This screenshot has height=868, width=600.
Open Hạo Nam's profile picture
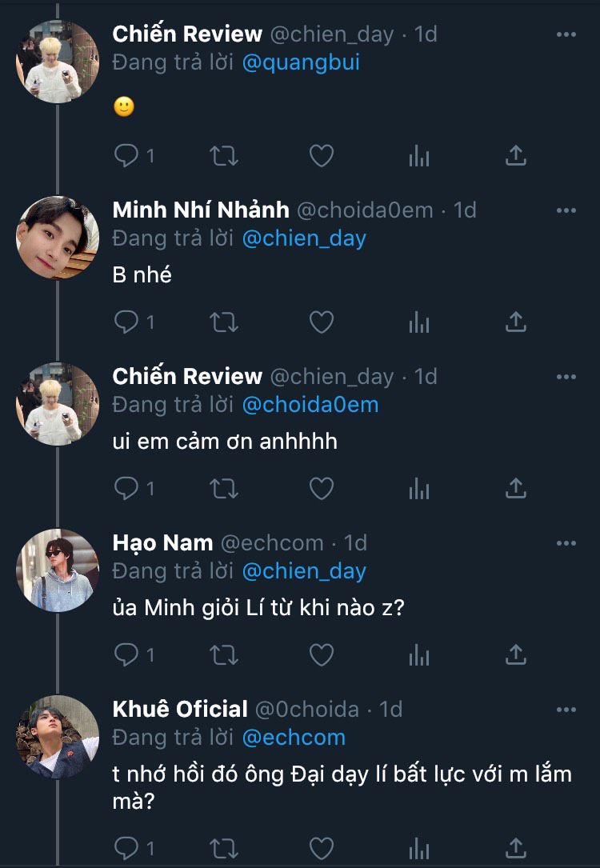pos(57,570)
